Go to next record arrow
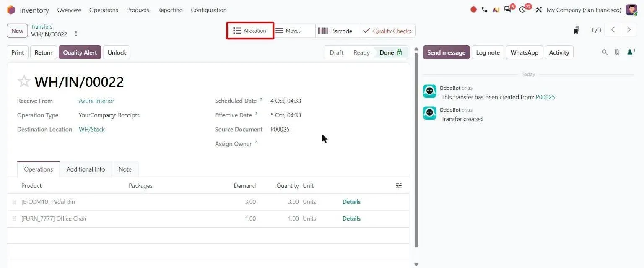The image size is (644, 268). tap(628, 30)
